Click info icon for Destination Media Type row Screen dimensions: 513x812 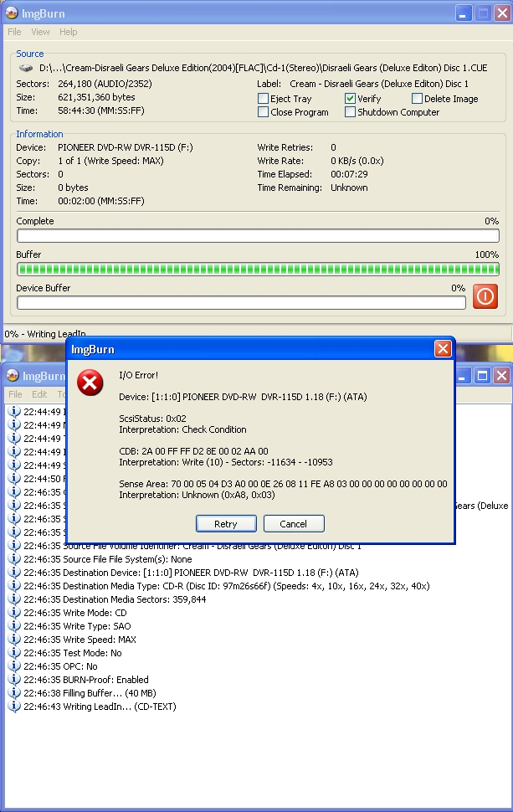click(x=14, y=586)
